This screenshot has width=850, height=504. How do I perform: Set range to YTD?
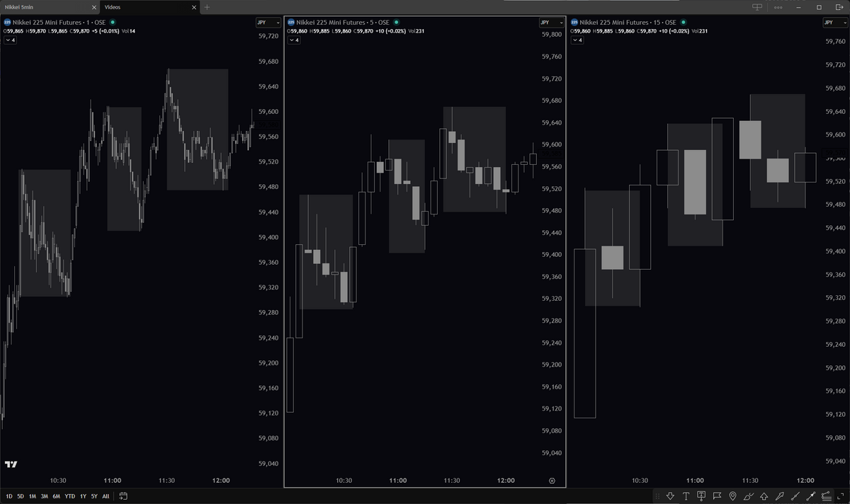69,496
